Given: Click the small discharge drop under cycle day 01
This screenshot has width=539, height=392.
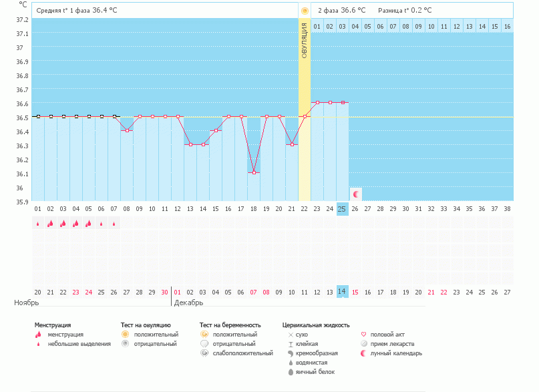Looking at the screenshot, I should (38, 224).
